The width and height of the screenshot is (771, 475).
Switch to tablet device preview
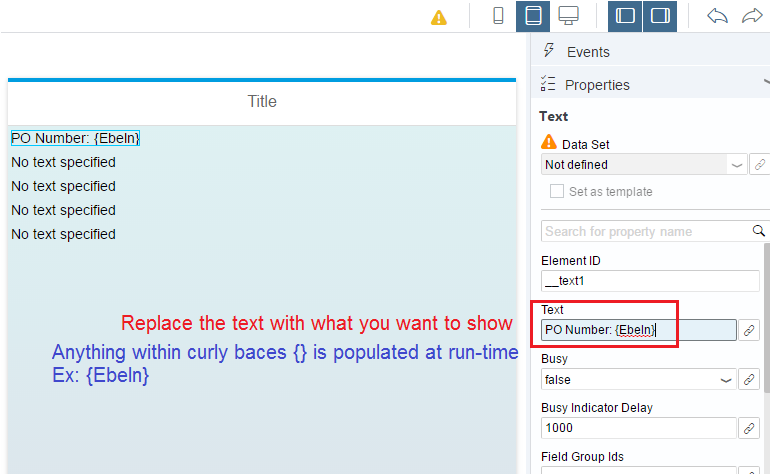coord(533,16)
